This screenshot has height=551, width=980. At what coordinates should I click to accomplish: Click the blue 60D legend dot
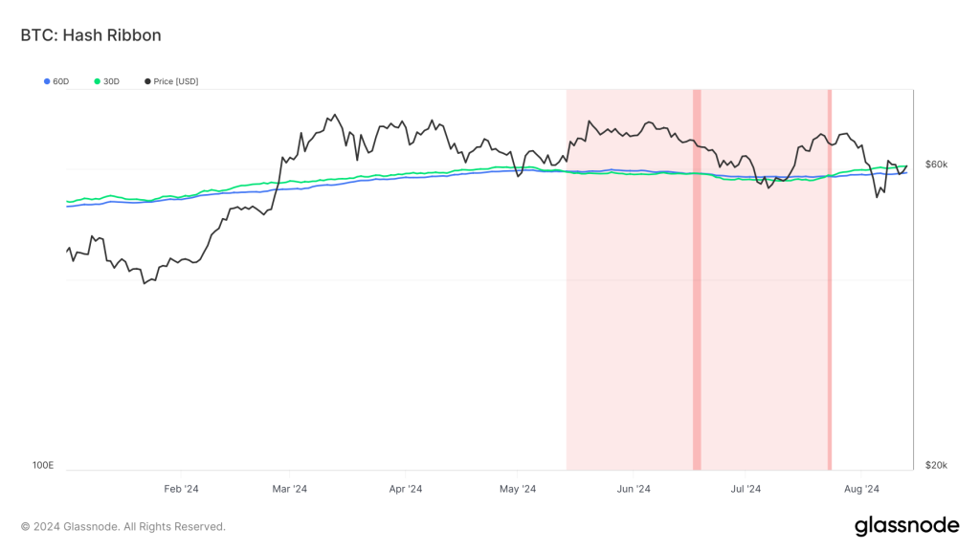point(47,82)
